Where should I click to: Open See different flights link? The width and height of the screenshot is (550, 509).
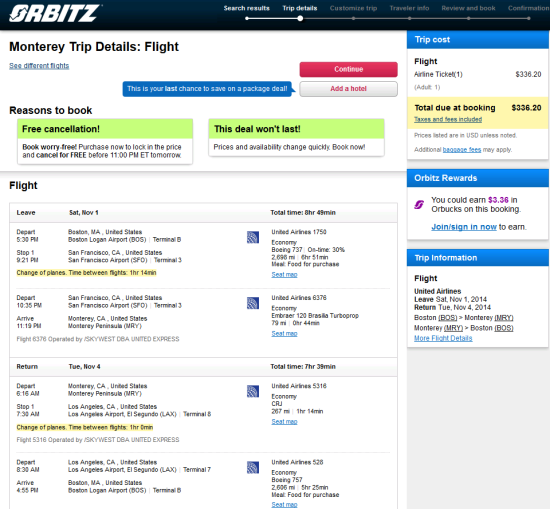point(39,66)
